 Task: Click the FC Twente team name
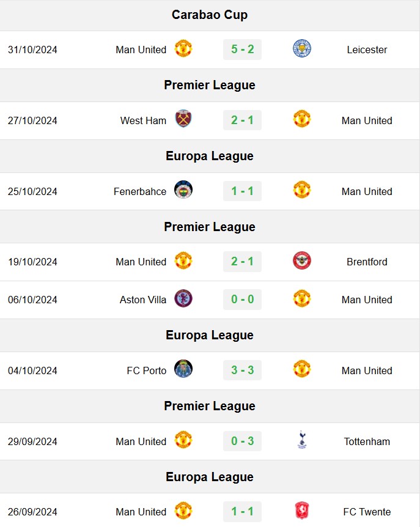(367, 512)
